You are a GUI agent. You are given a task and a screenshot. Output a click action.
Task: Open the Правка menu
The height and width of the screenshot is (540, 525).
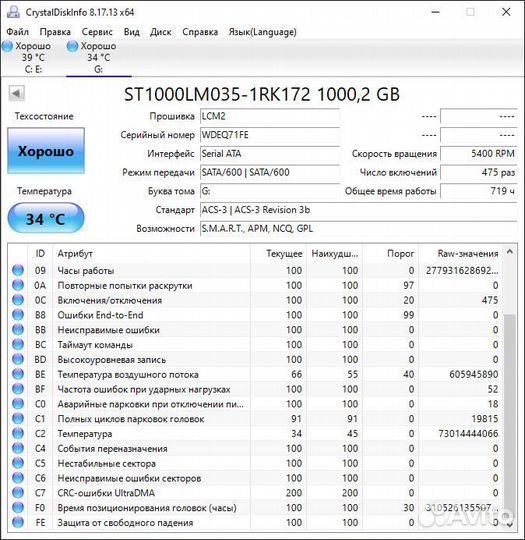[55, 32]
